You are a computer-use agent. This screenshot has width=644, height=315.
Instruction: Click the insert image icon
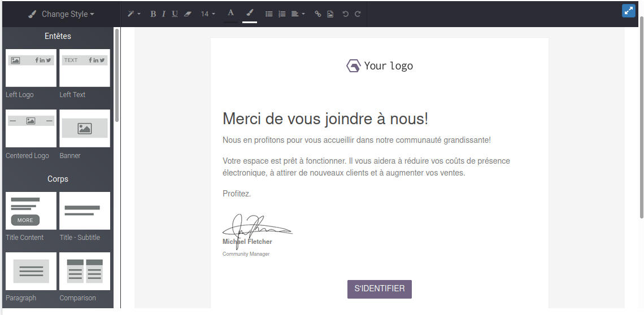click(330, 14)
